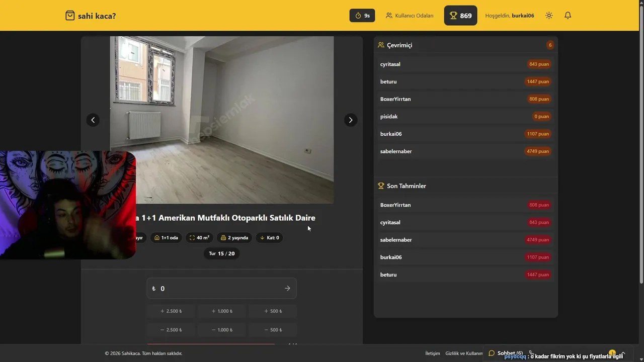Screen dimensions: 644x362
Task: Click the 0 puan badge for pisidak
Action: [x=542, y=117]
